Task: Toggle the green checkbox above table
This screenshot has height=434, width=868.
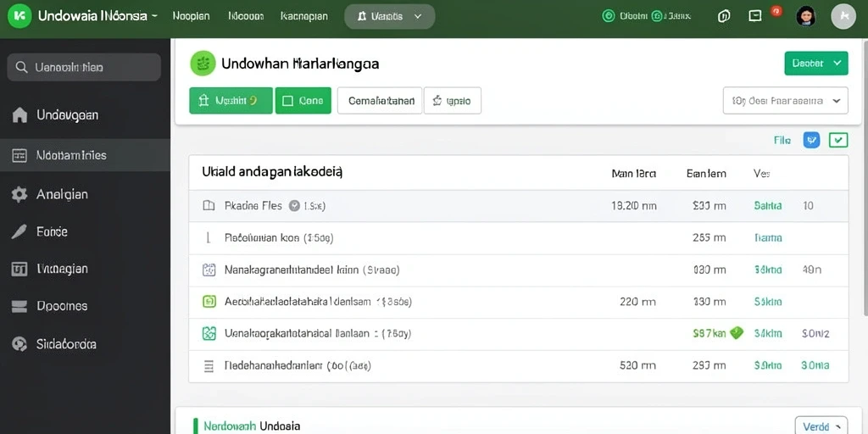Action: point(838,140)
